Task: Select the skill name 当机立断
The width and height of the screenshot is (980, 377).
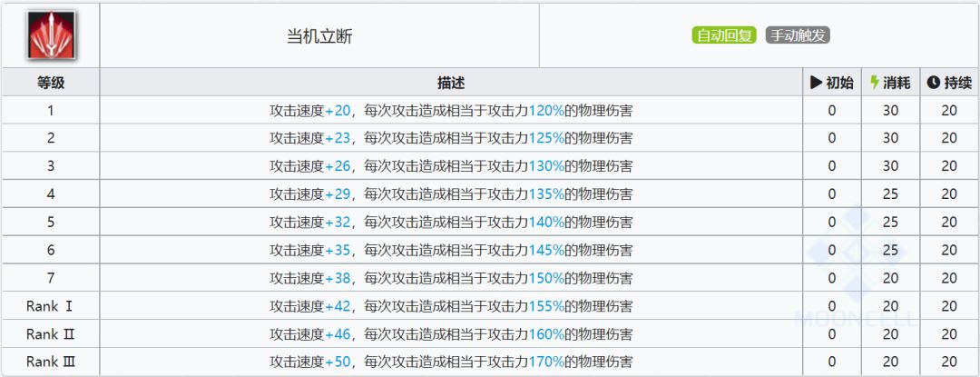Action: pyautogui.click(x=319, y=36)
